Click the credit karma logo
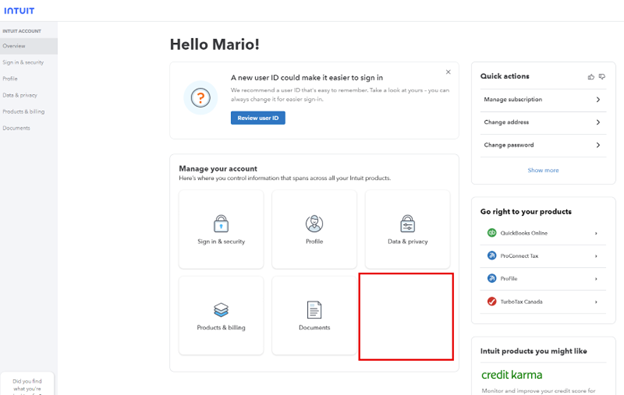This screenshot has height=395, width=624. click(512, 375)
